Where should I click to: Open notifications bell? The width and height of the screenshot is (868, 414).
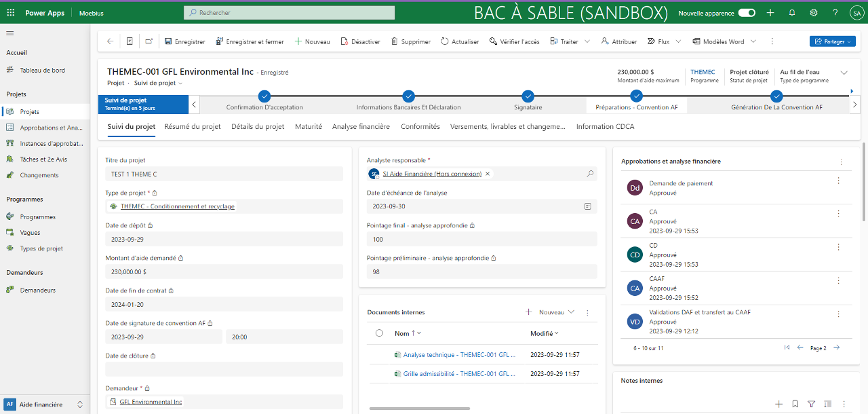[x=792, y=13]
